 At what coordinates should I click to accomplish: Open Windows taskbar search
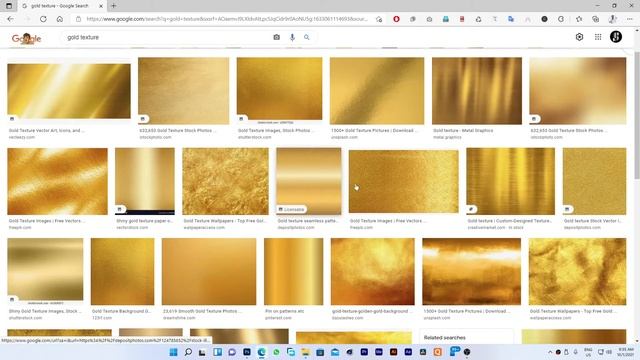188,352
